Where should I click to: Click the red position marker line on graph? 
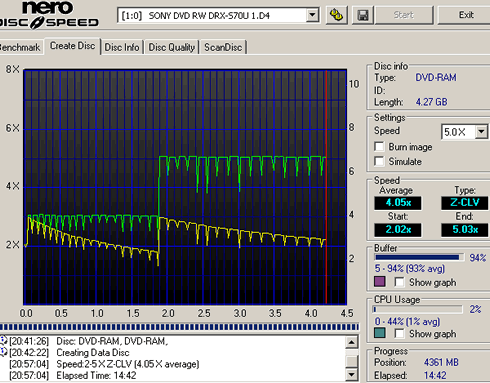pyautogui.click(x=326, y=187)
